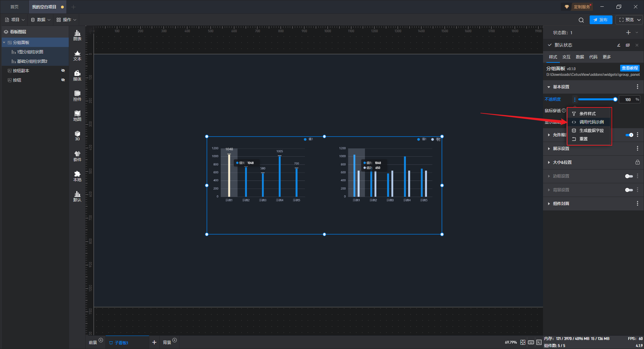
Task: Enable the 边框设置 toggle switch
Action: [629, 176]
